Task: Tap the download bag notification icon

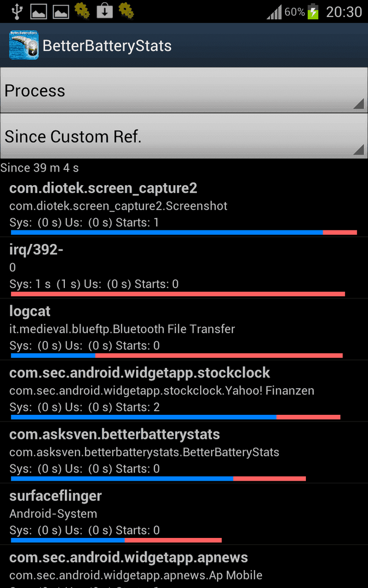Action: pos(105,11)
